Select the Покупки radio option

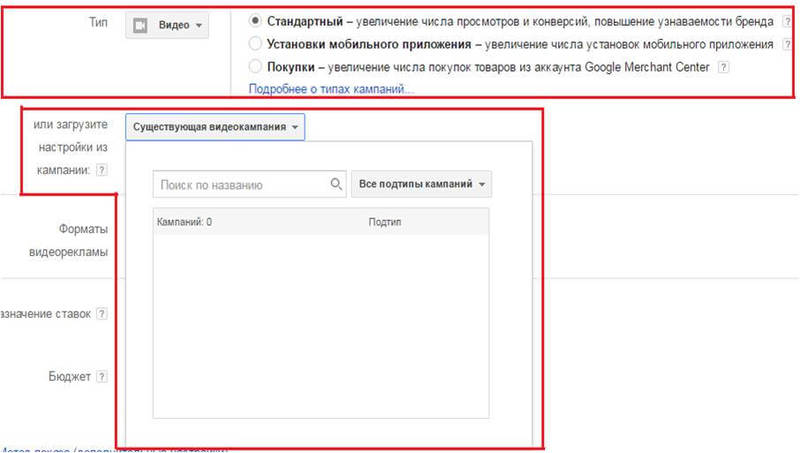pyautogui.click(x=256, y=67)
